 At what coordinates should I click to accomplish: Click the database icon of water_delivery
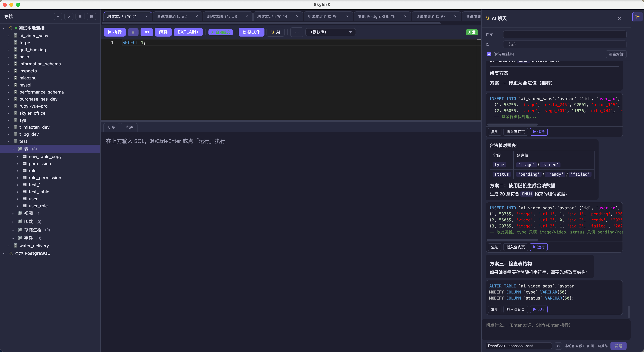click(x=15, y=246)
